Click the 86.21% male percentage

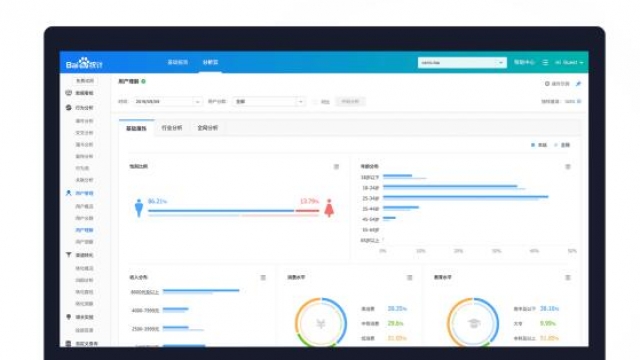(x=157, y=202)
